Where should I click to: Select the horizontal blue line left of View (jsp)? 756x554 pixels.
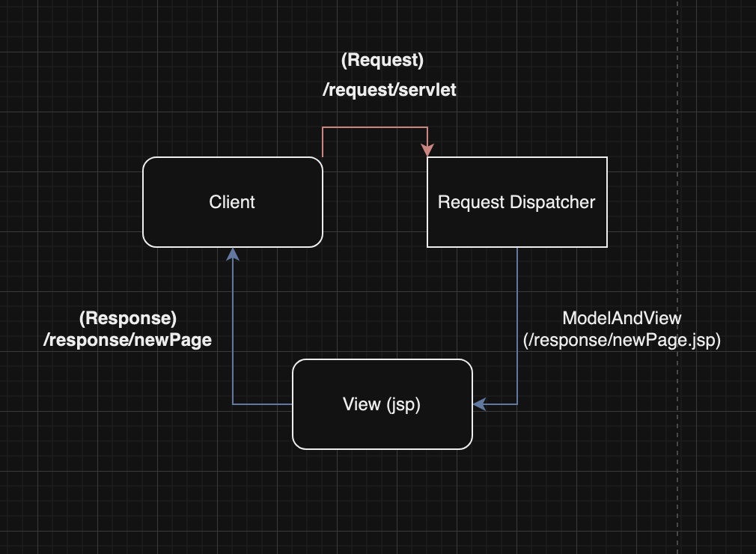coord(263,404)
